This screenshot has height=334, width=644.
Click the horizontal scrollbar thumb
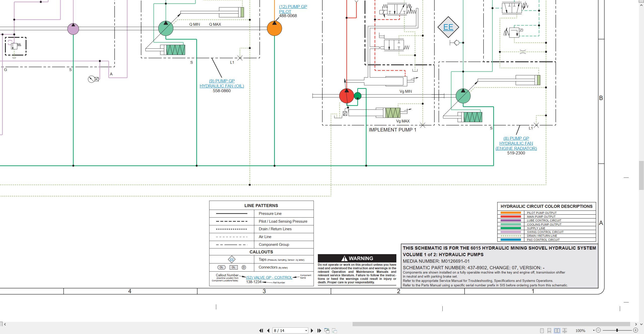[x=491, y=324]
